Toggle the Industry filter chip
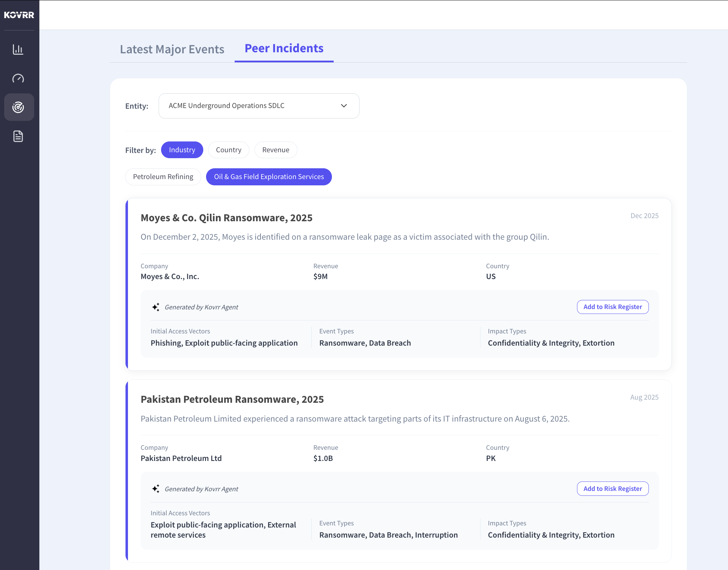Image resolution: width=728 pixels, height=570 pixels. [x=182, y=150]
